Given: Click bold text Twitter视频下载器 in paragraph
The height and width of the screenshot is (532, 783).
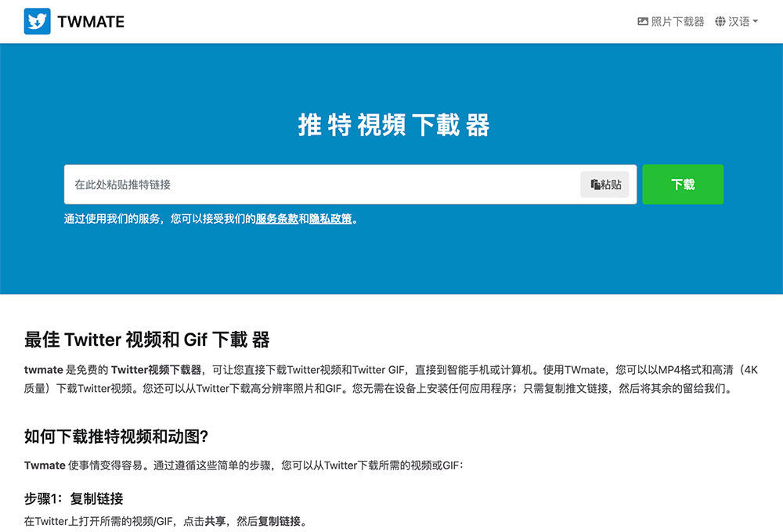Looking at the screenshot, I should (156, 370).
